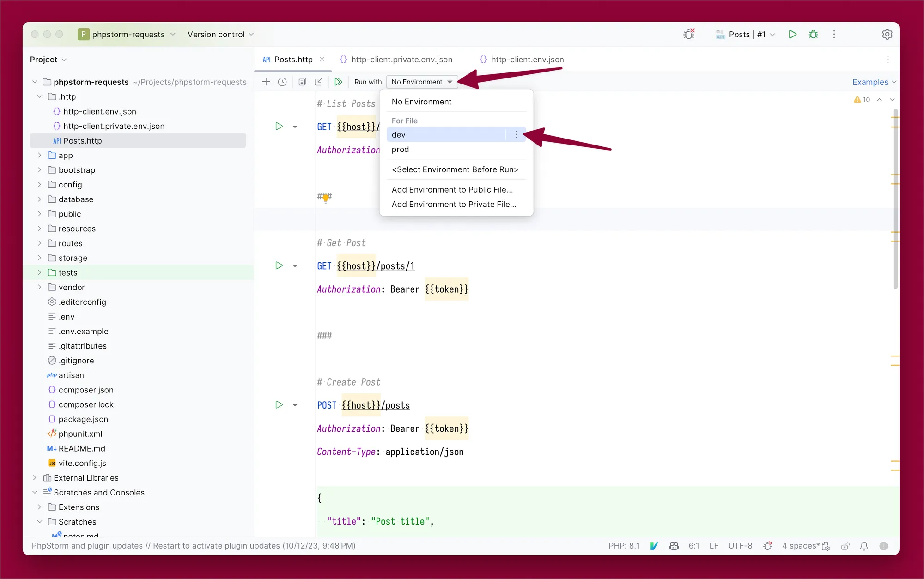Open the Run with environment dropdown
Image resolution: width=924 pixels, height=579 pixels.
[x=422, y=82]
